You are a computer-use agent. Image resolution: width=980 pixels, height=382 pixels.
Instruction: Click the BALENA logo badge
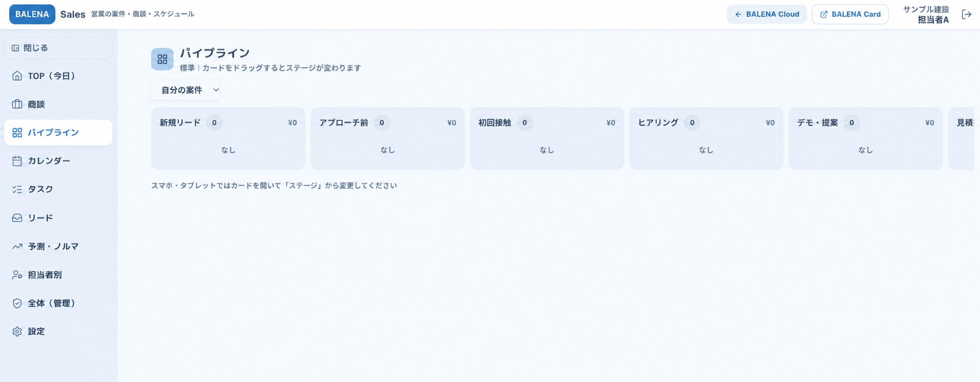(x=32, y=14)
